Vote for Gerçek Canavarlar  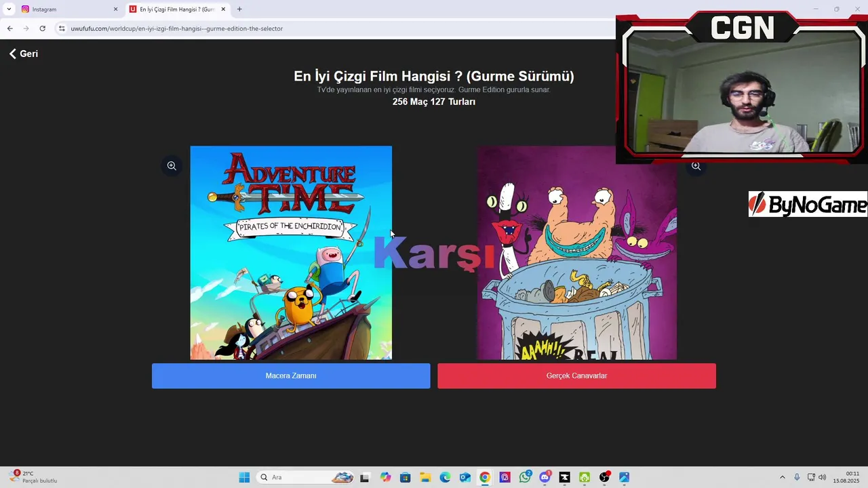tap(576, 375)
